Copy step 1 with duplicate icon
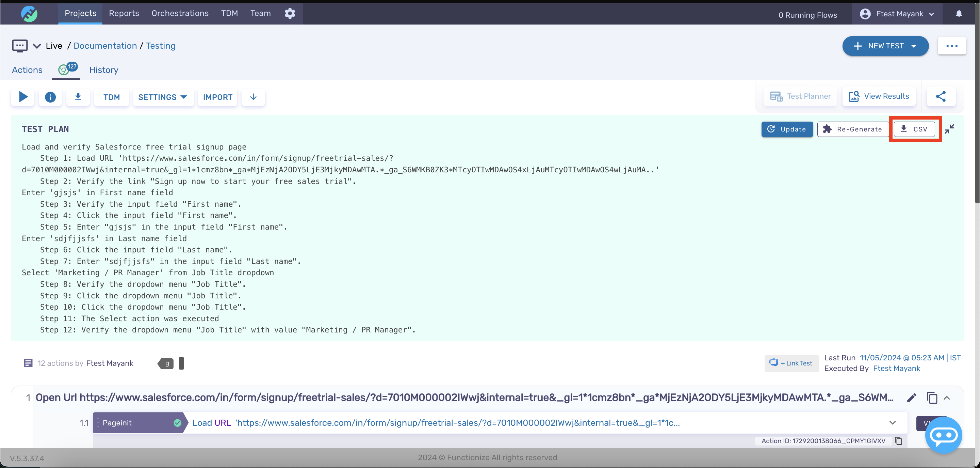 [x=932, y=397]
